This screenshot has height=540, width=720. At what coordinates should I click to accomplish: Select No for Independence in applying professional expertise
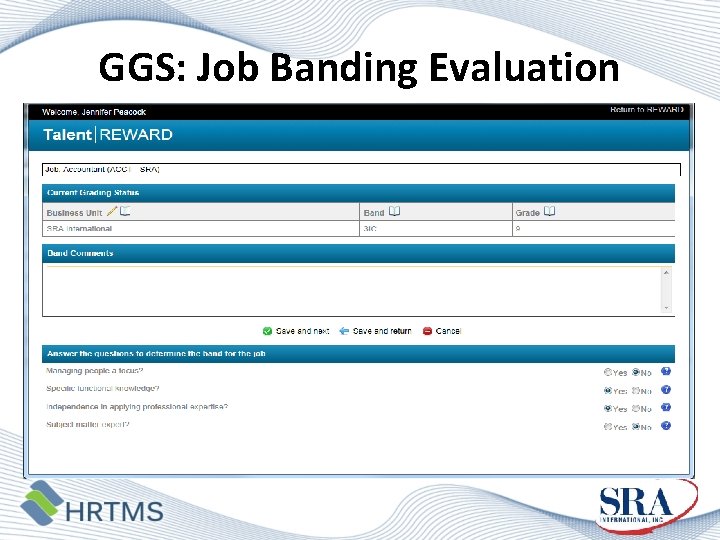click(x=636, y=409)
